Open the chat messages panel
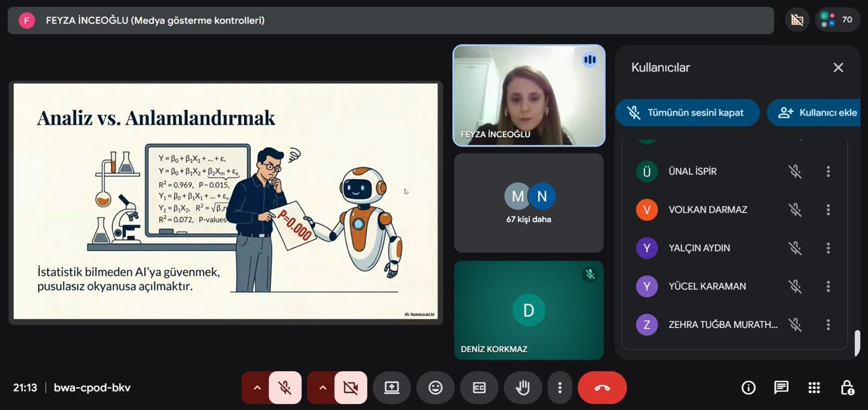This screenshot has width=868, height=410. coord(781,388)
